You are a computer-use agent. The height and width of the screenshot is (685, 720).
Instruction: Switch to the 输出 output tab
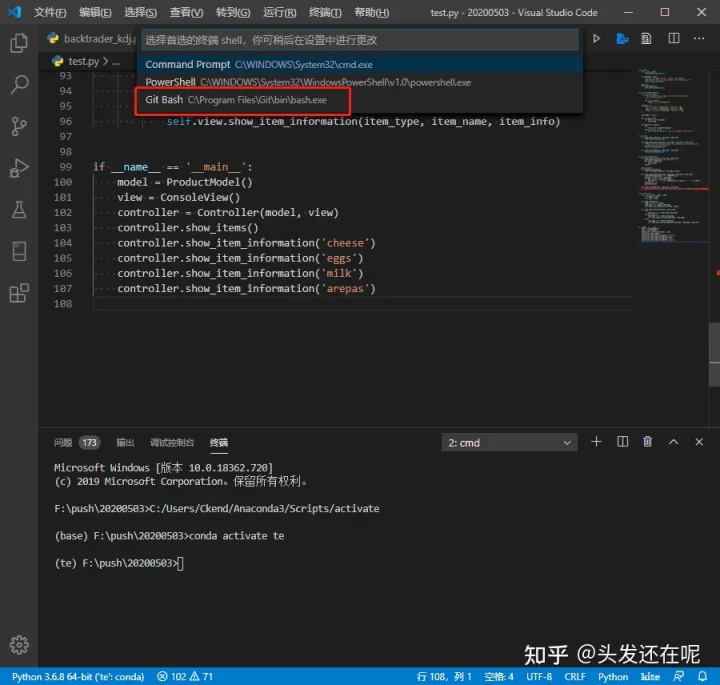point(125,442)
